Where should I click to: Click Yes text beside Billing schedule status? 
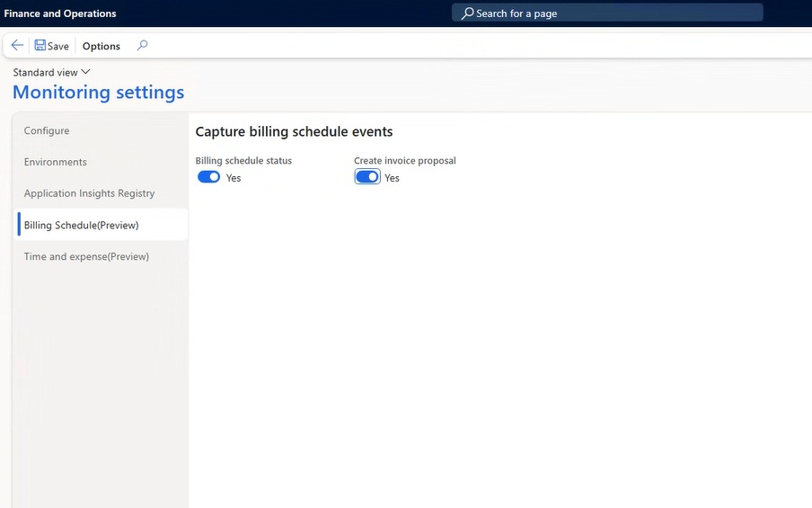coord(234,178)
